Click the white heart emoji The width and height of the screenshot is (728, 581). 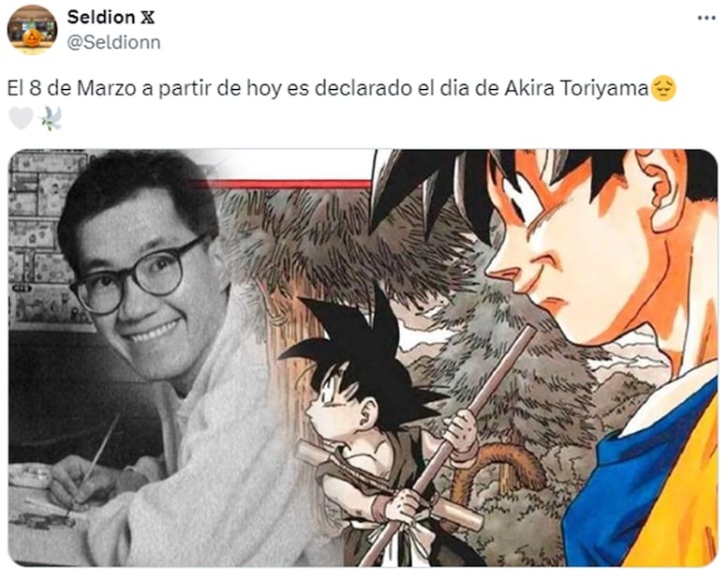click(x=21, y=118)
